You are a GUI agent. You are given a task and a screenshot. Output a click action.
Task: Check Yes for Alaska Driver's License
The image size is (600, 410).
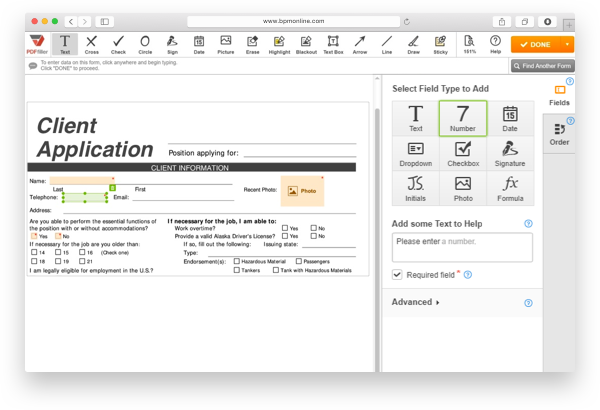click(x=285, y=236)
